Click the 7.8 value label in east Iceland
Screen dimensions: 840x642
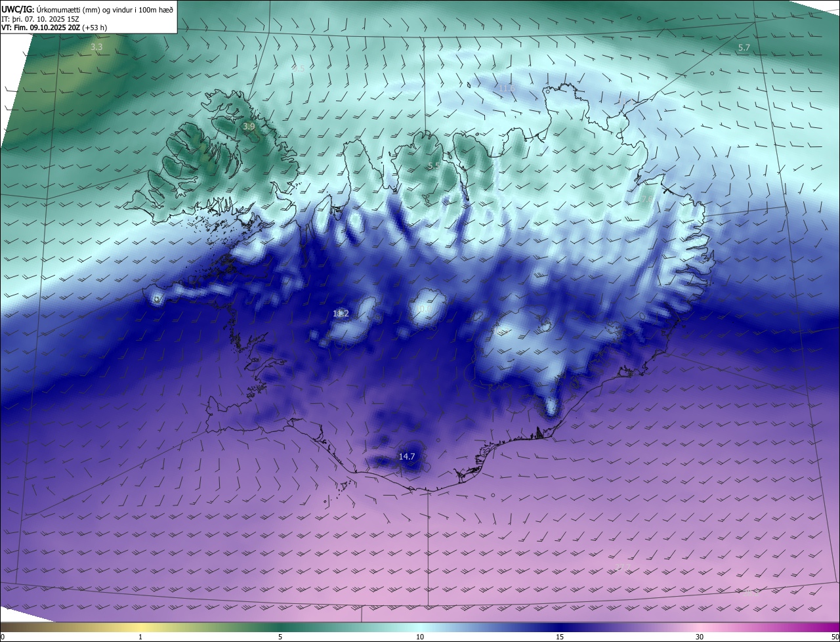point(646,199)
